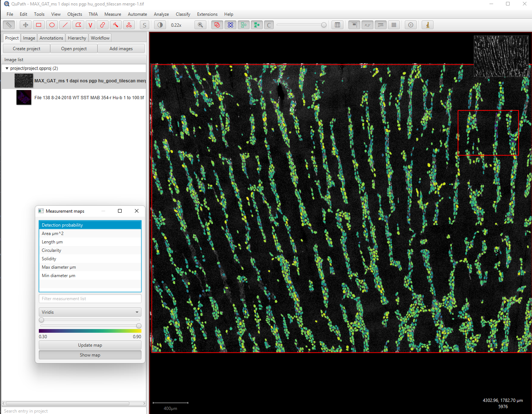Image resolution: width=532 pixels, height=414 pixels.
Task: Select the Move tool
Action: (x=25, y=25)
